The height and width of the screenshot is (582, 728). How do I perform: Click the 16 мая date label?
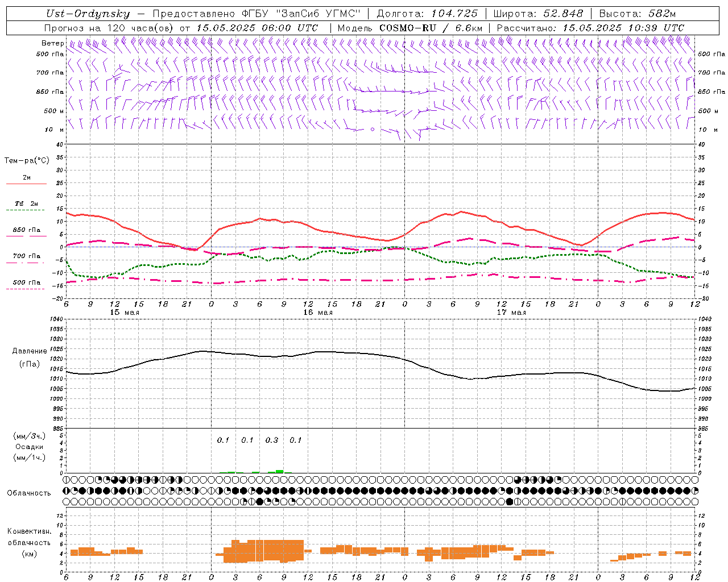tap(318, 313)
